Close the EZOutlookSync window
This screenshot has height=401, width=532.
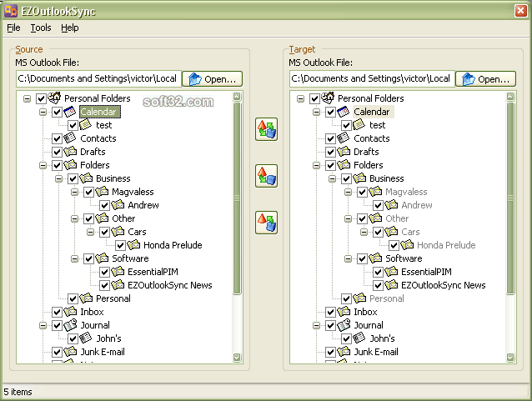point(521,11)
